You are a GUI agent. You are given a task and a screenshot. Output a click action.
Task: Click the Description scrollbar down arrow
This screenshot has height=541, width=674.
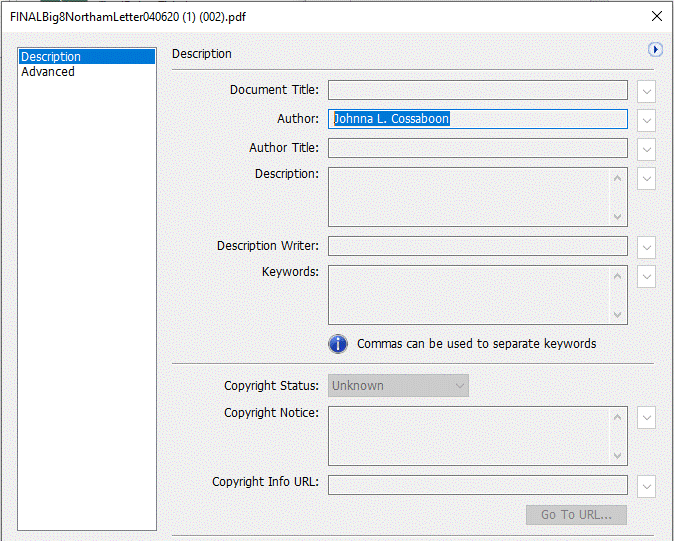coord(617,217)
